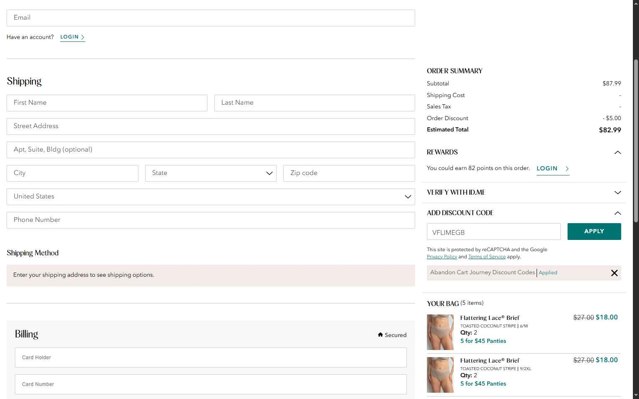Screen dimensions: 639x399
Task: Focus the Apt, Suite, Bldg optional field
Action: pos(211,150)
